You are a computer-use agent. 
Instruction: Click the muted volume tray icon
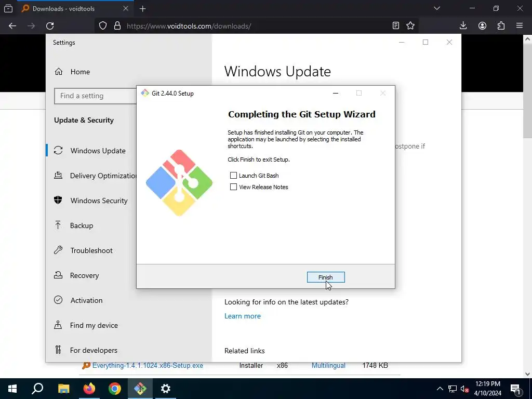[464, 389]
